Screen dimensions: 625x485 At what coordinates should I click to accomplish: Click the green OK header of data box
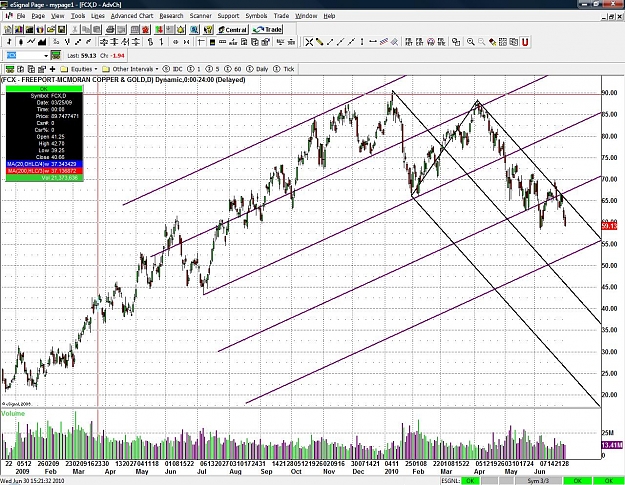[x=44, y=89]
